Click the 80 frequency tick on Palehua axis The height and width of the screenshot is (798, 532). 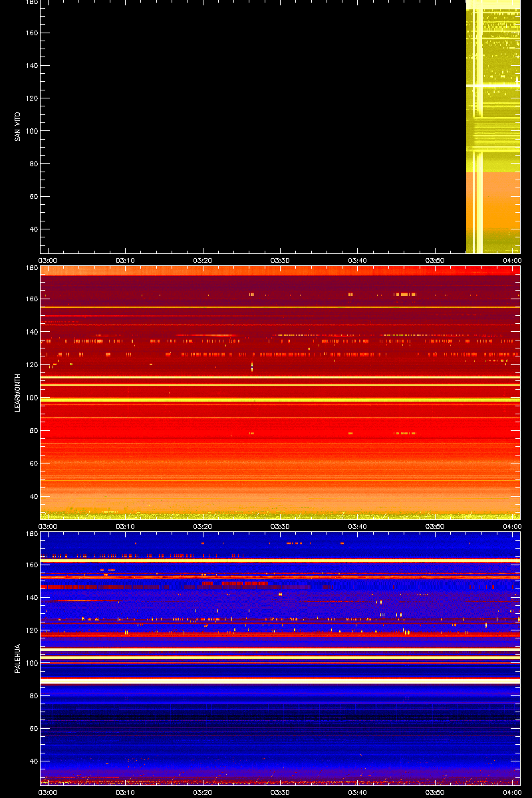[x=33, y=696]
